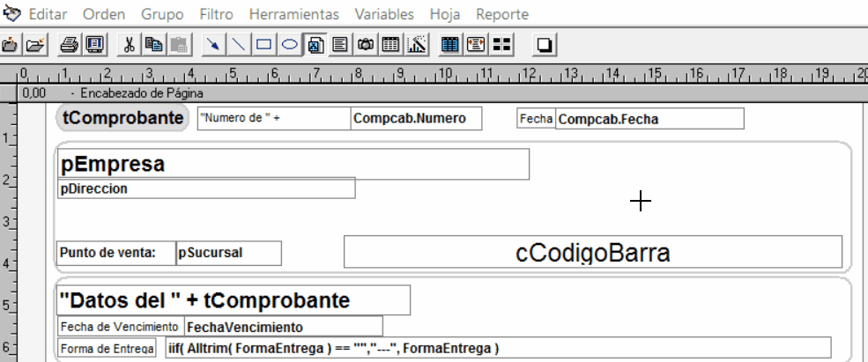
Task: Select the "Datos del " + tComprobante field
Action: click(x=234, y=300)
